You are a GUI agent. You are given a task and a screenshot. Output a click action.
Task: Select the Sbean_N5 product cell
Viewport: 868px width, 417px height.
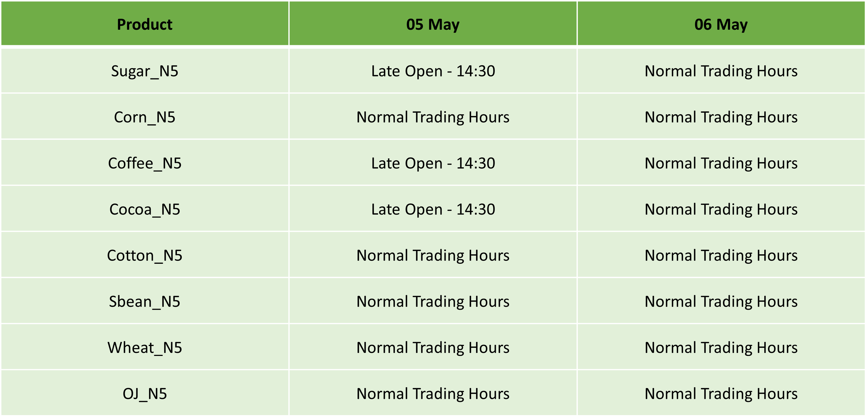pos(144,301)
